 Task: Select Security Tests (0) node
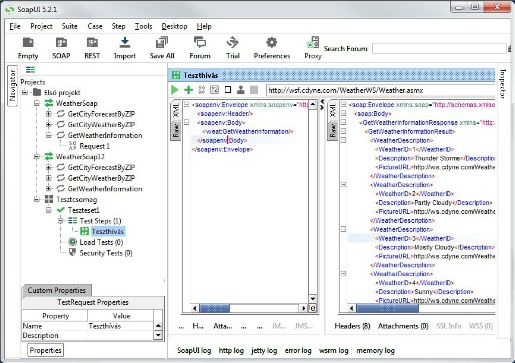pyautogui.click(x=106, y=253)
